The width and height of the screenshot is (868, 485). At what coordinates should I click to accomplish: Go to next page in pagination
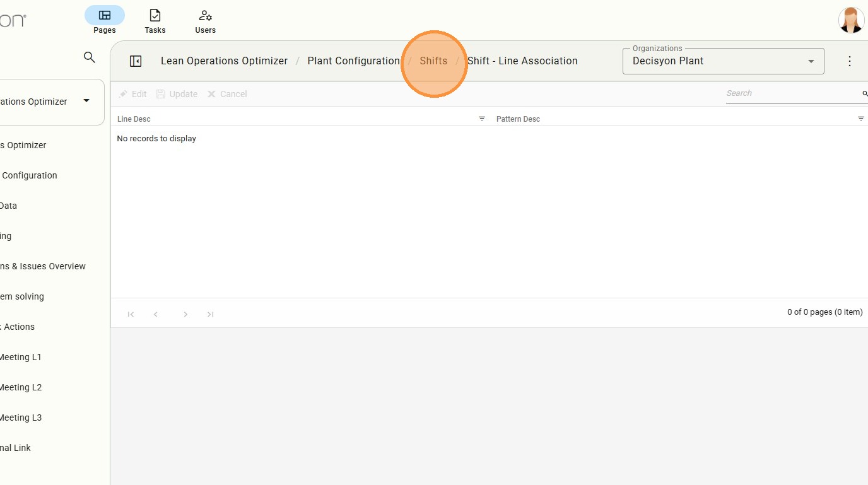coord(185,314)
